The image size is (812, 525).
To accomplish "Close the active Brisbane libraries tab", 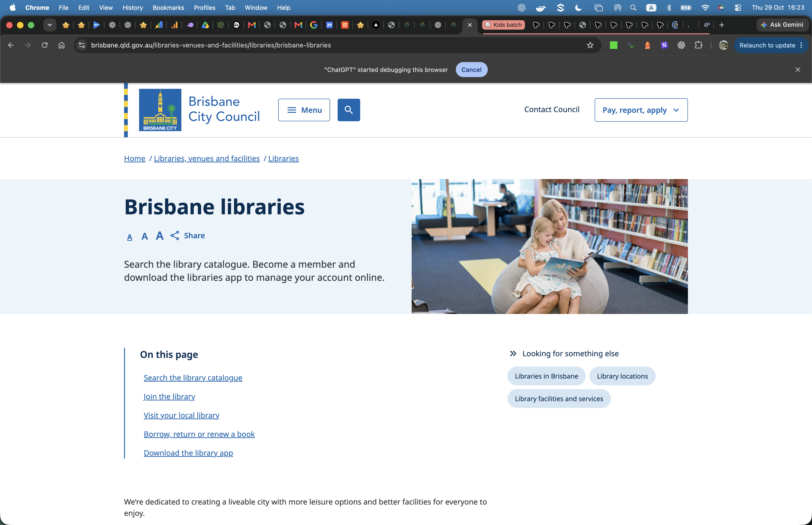I will click(x=469, y=24).
